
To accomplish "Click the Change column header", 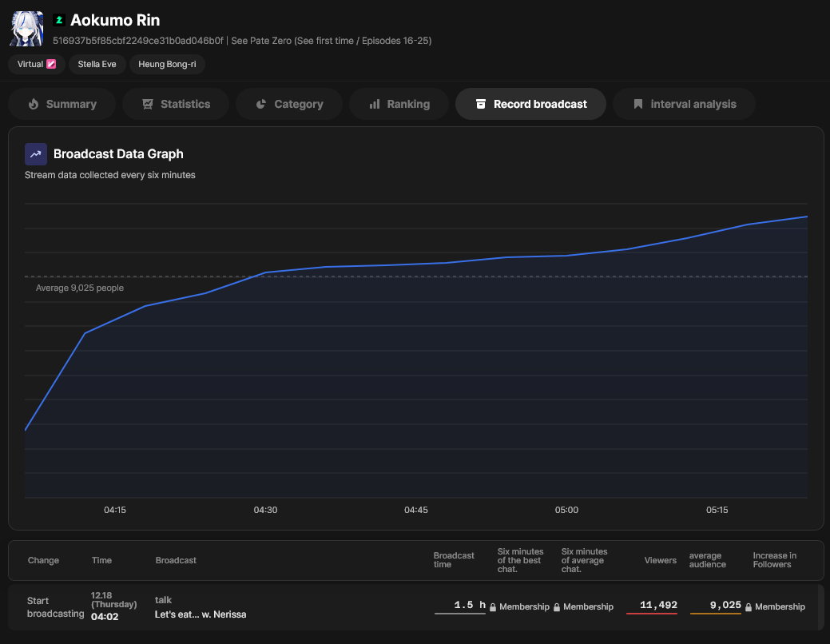I will pyautogui.click(x=43, y=560).
